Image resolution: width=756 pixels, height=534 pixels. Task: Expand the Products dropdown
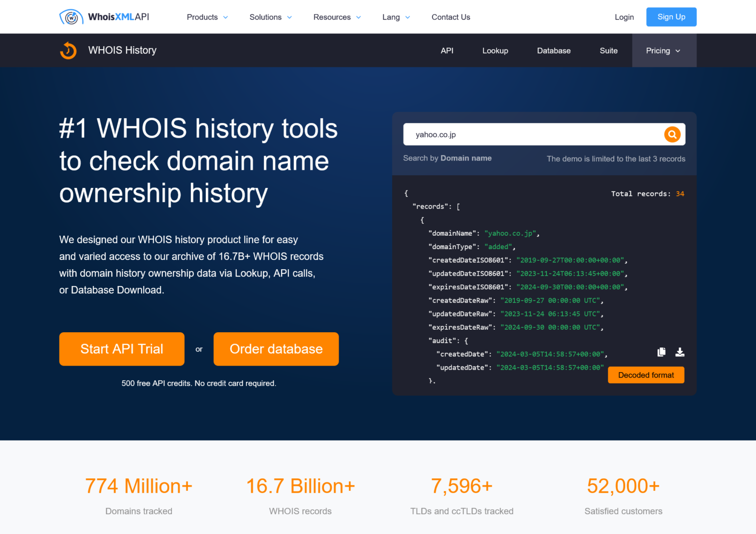(207, 17)
